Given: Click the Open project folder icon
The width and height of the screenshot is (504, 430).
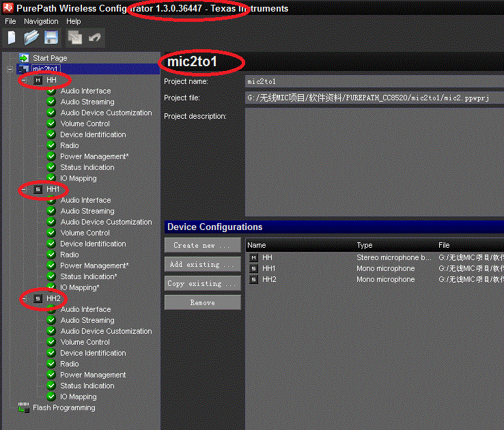Looking at the screenshot, I should [31, 38].
